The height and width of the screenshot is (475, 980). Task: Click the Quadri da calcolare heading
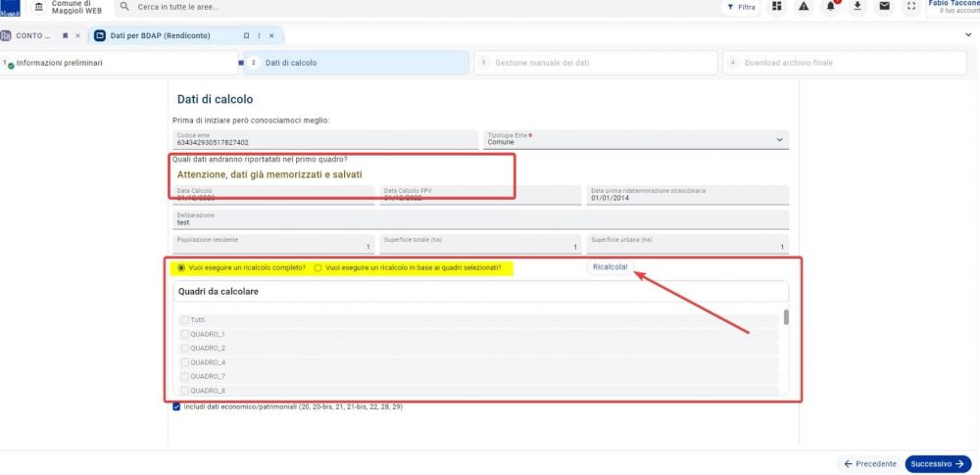tap(219, 292)
